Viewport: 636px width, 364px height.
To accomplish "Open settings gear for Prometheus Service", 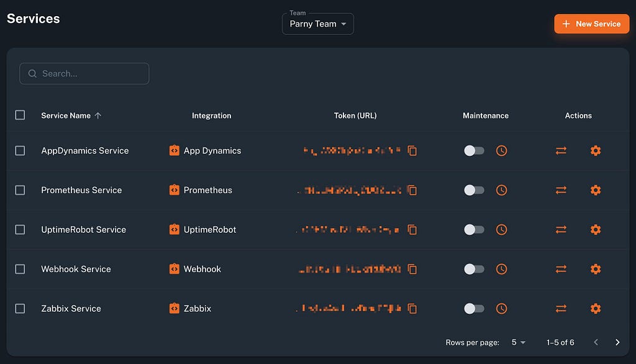I will click(x=596, y=190).
